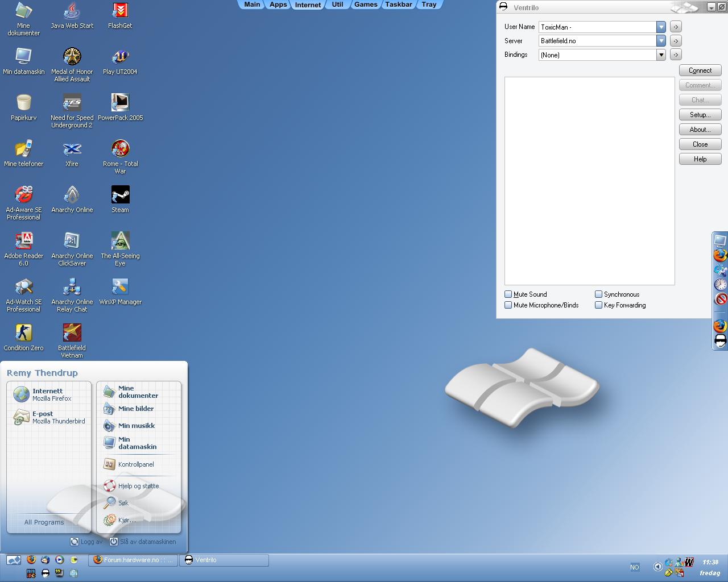Launch Ad-Watch SE Professional
728x582 pixels.
(23, 294)
